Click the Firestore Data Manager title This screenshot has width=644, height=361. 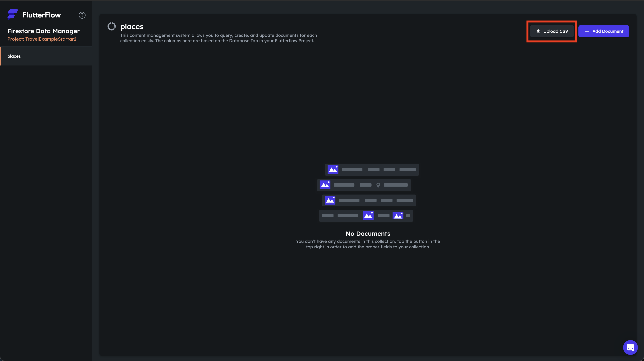pos(44,31)
